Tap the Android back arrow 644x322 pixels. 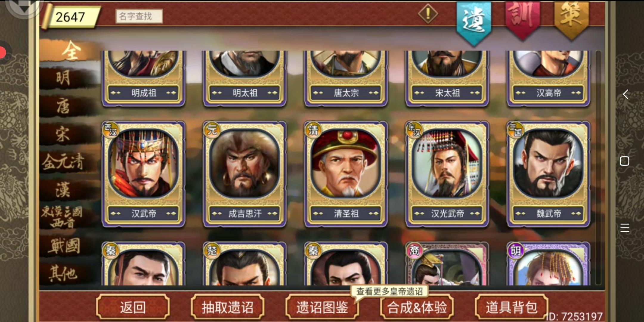pos(625,94)
